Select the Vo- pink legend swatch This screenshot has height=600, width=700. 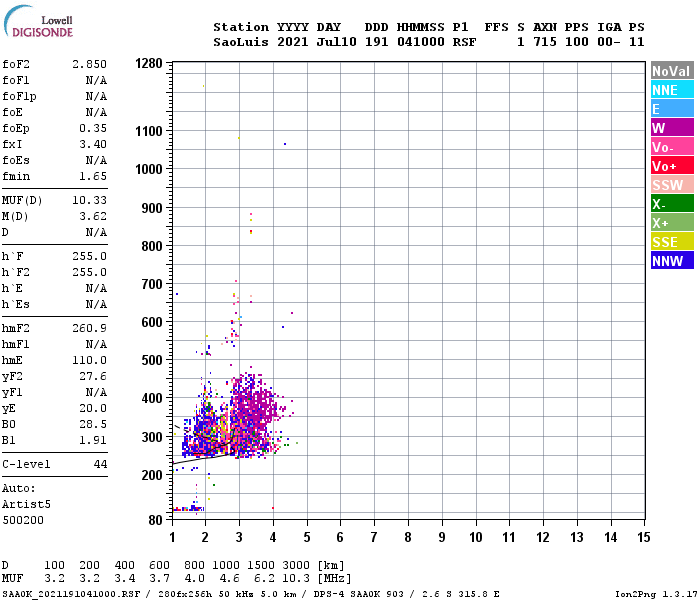pos(672,147)
